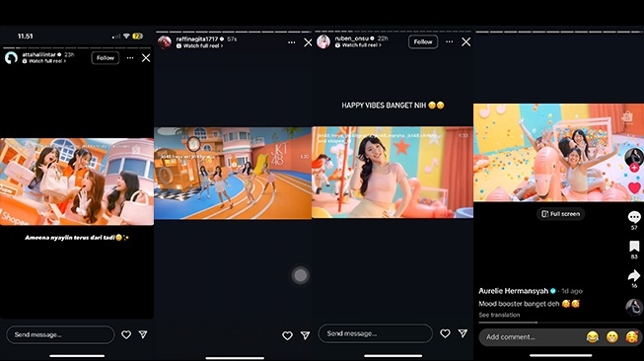Open Watch full reel under ruben_onsu

(358, 45)
